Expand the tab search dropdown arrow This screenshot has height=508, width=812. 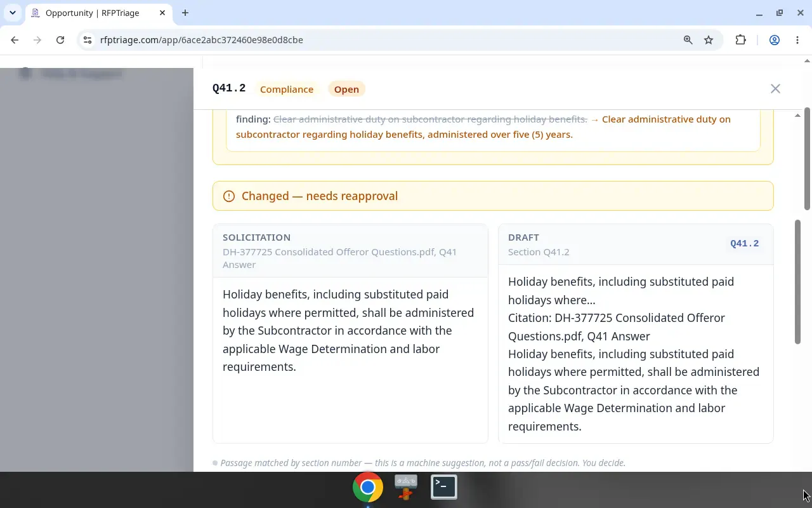(13, 13)
